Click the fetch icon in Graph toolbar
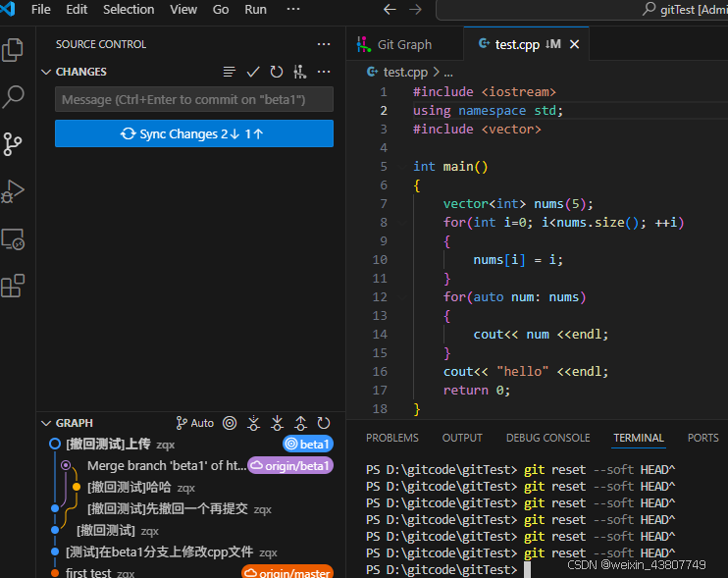This screenshot has width=728, height=578. [253, 423]
